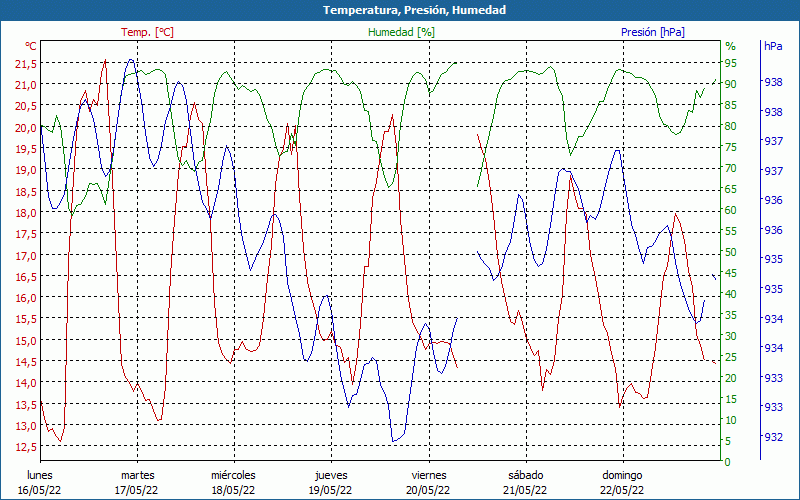Click the '15,5' temperature axis tick

27,319
